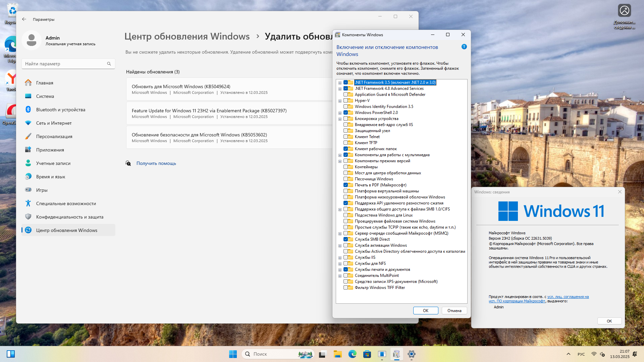Click the Wi-Fi icon in the system tray
Screen dimensions: 644x362
594,354
